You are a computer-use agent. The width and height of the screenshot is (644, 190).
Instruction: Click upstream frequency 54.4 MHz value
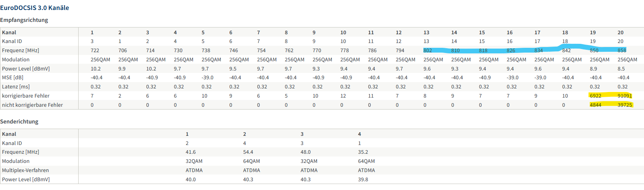click(x=248, y=152)
